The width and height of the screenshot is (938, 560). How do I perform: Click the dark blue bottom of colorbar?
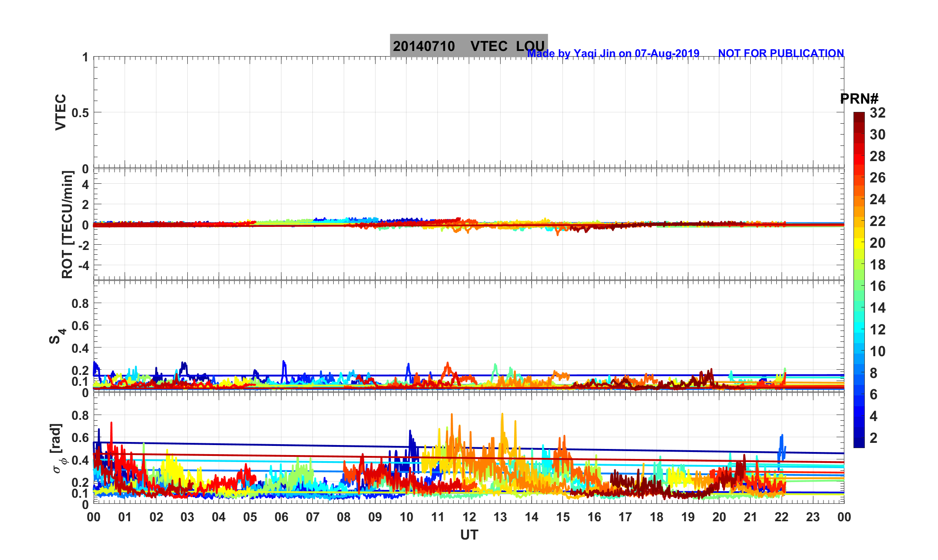click(859, 443)
